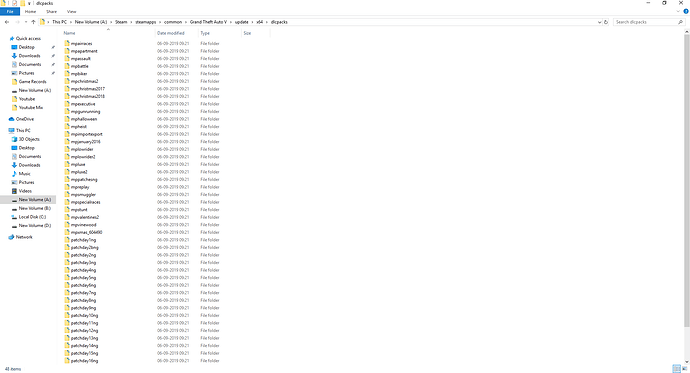Expand the ribbon chevron
This screenshot has width=690, height=373.
pos(678,11)
